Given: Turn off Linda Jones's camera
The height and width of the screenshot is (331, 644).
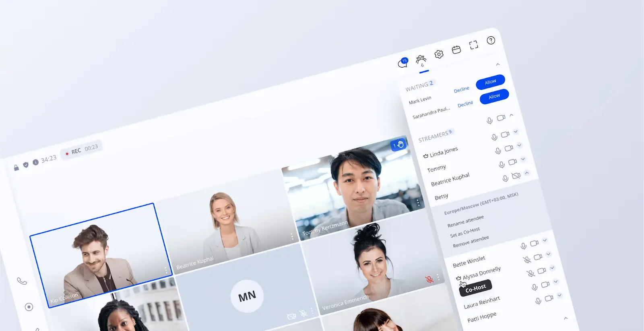Looking at the screenshot, I should pyautogui.click(x=505, y=134).
